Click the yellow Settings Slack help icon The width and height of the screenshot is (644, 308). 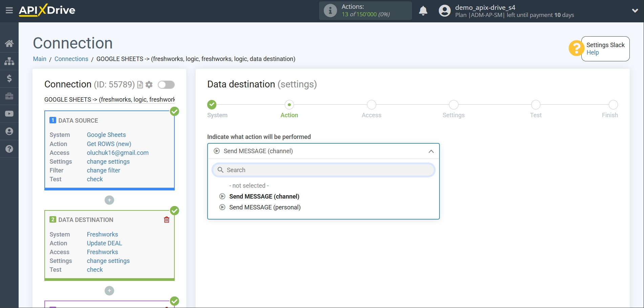pyautogui.click(x=576, y=48)
